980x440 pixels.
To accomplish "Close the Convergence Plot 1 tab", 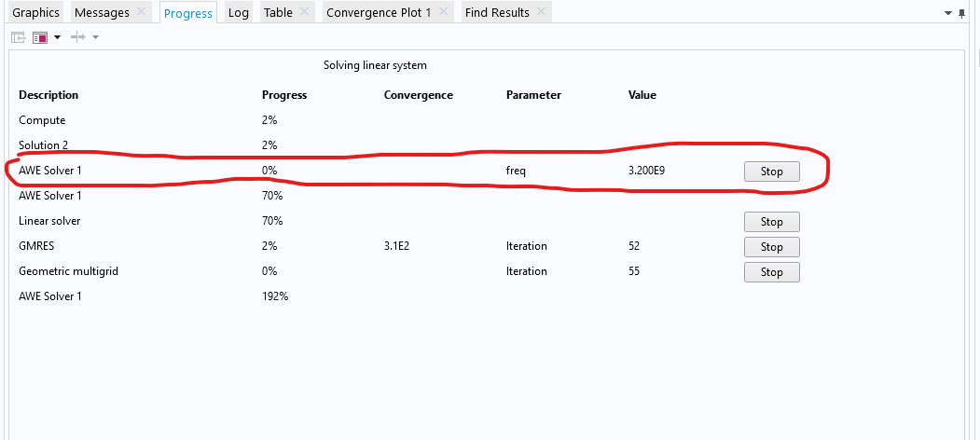I will point(443,12).
